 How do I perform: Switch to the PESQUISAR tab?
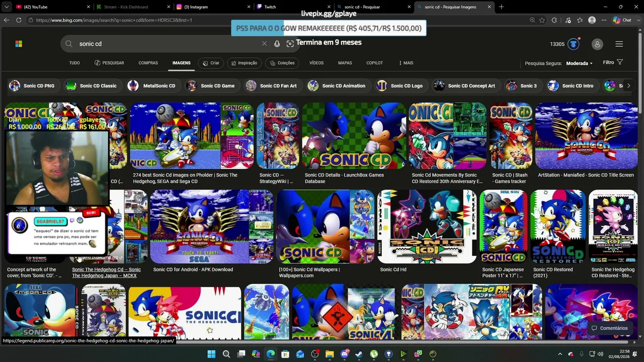click(109, 63)
